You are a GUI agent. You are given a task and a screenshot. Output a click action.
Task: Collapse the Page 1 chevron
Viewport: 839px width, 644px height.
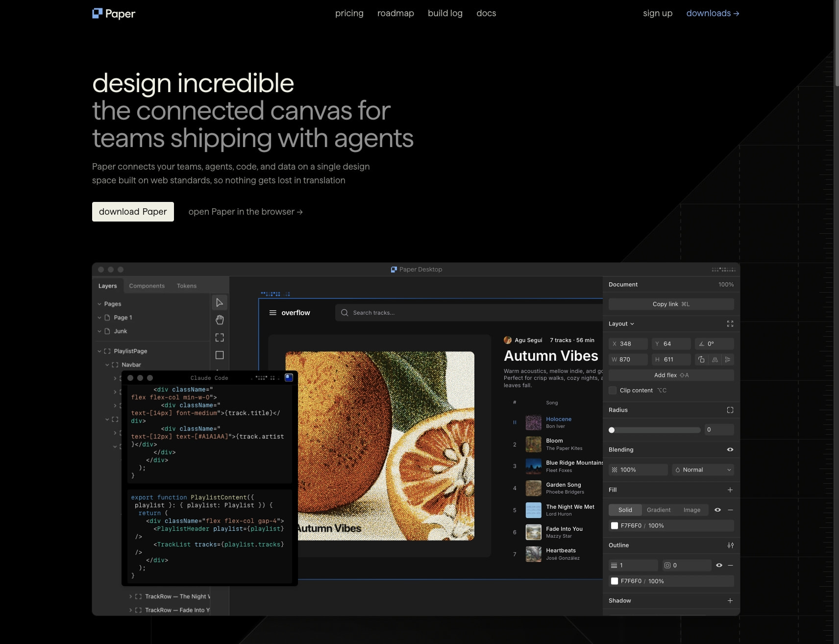[99, 318]
